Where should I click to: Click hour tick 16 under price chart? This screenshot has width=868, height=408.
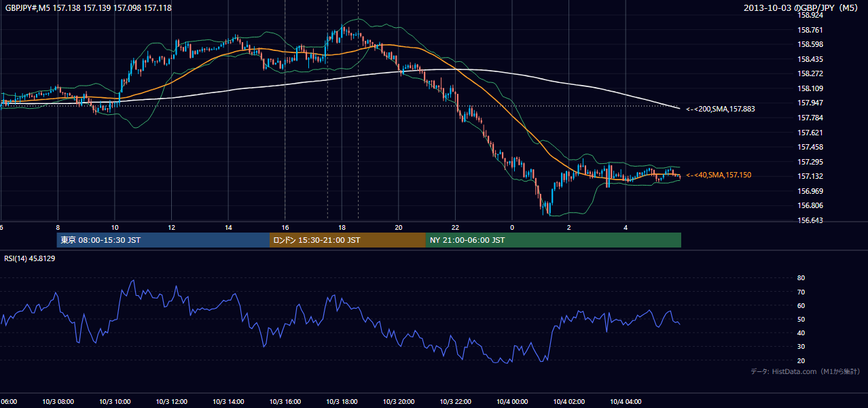(x=285, y=228)
